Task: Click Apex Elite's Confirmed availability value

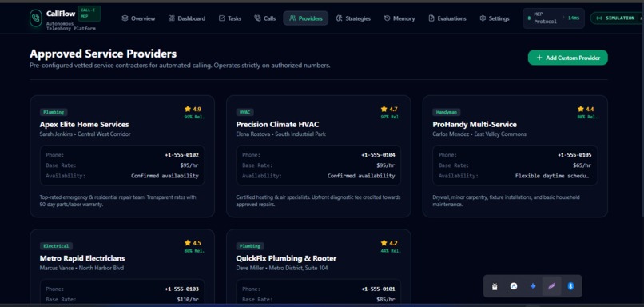Action: [165, 176]
